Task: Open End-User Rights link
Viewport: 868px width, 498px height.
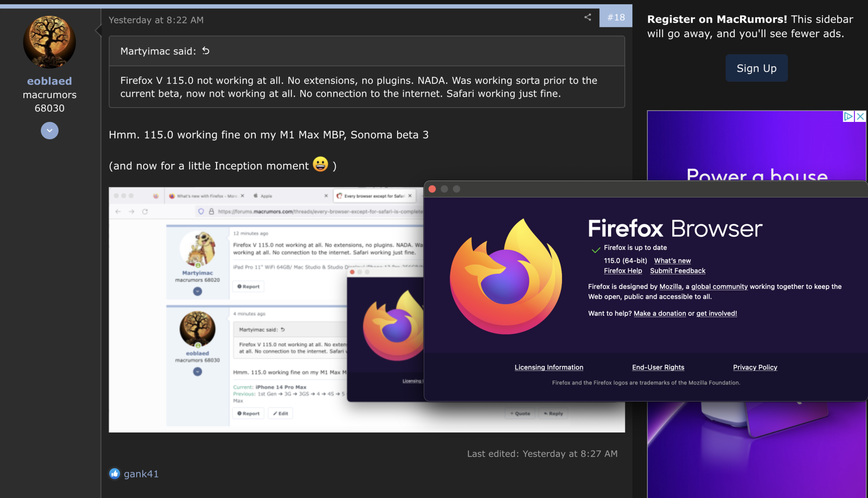Action: (x=658, y=367)
